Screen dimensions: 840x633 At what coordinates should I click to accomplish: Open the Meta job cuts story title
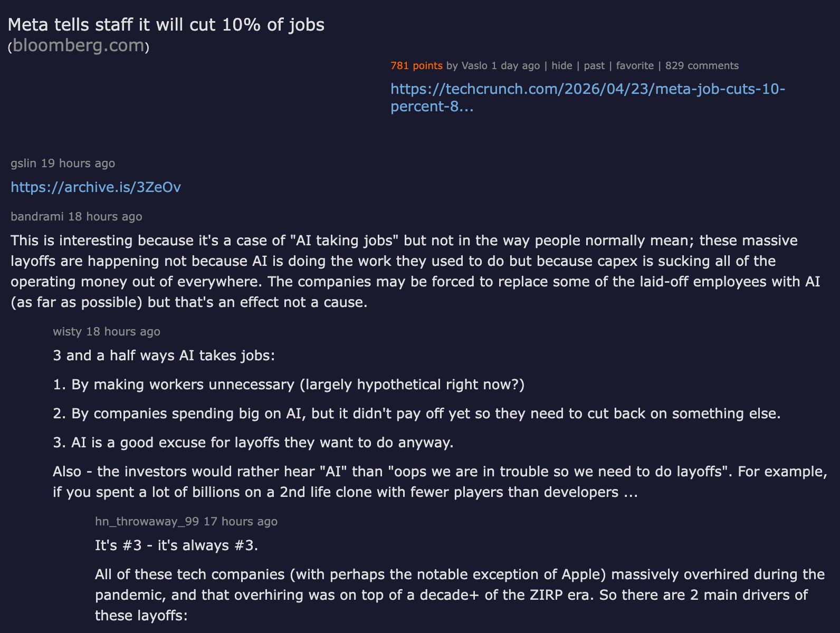[166, 25]
